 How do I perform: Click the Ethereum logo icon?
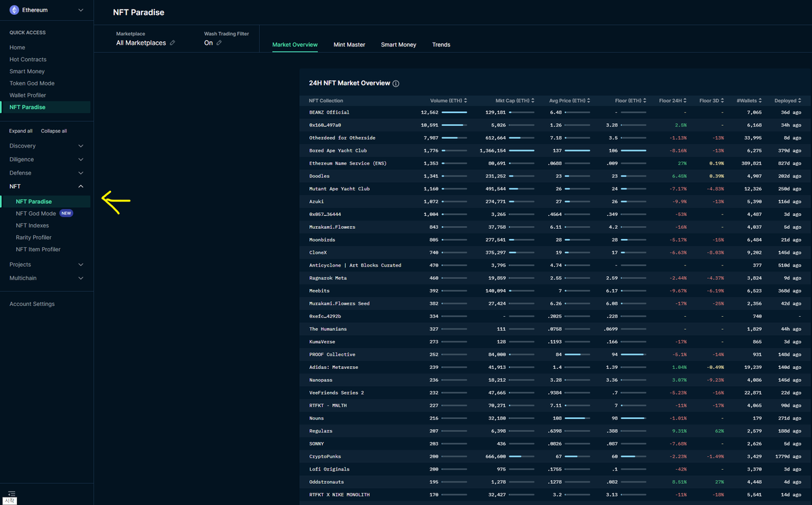[14, 10]
